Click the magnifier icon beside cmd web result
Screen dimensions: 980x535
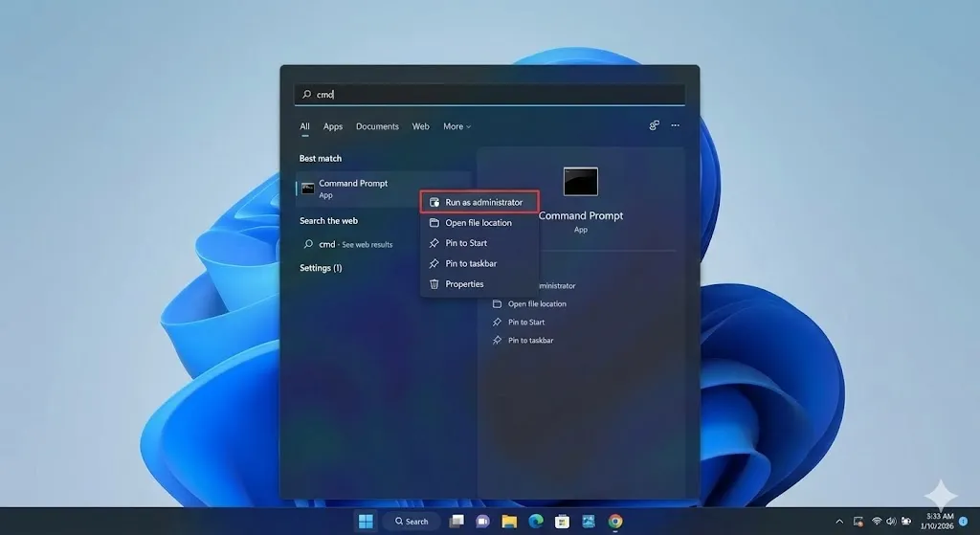[308, 244]
